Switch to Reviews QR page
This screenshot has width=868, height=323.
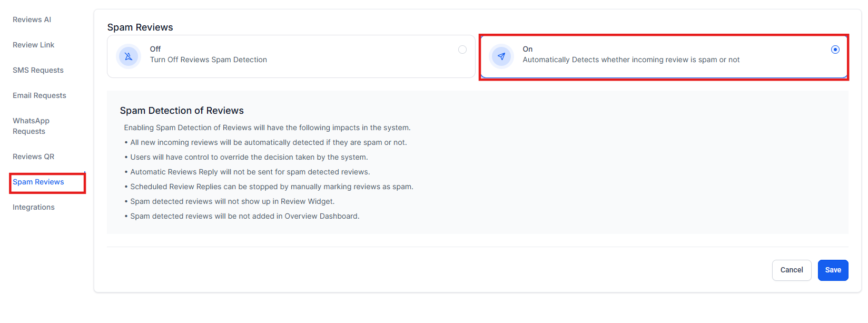pos(34,156)
